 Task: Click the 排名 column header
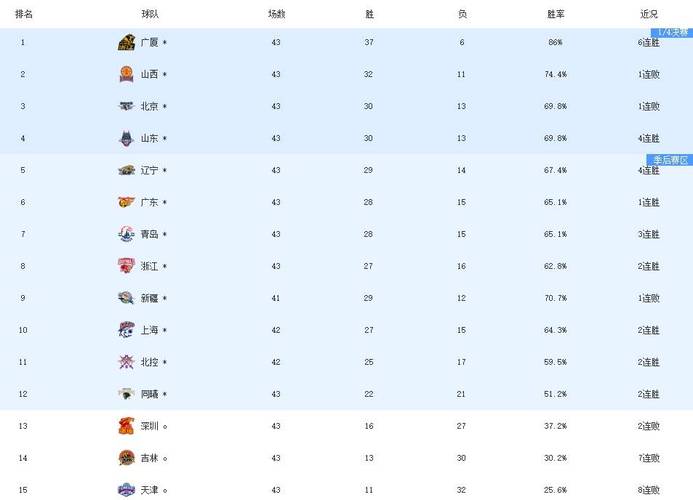[x=24, y=14]
